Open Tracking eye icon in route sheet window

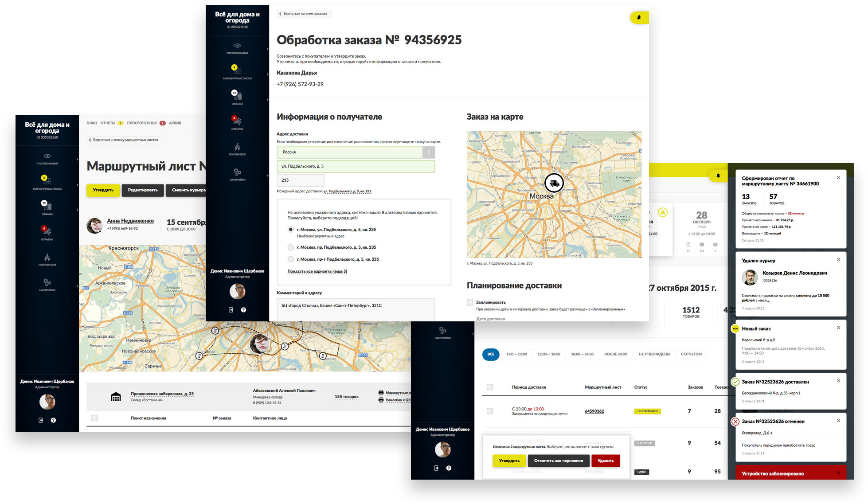click(47, 156)
